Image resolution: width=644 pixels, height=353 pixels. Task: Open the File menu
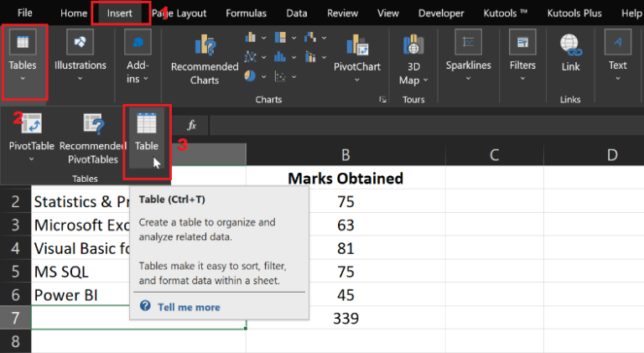point(25,13)
